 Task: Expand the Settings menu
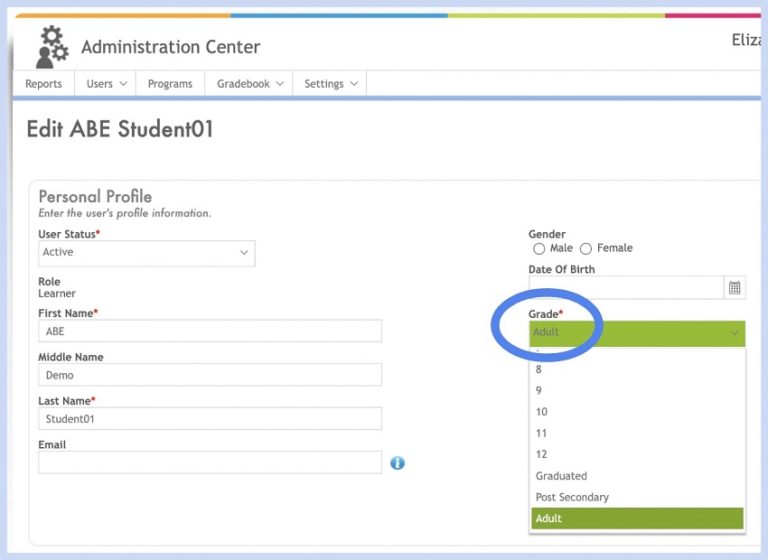point(330,84)
